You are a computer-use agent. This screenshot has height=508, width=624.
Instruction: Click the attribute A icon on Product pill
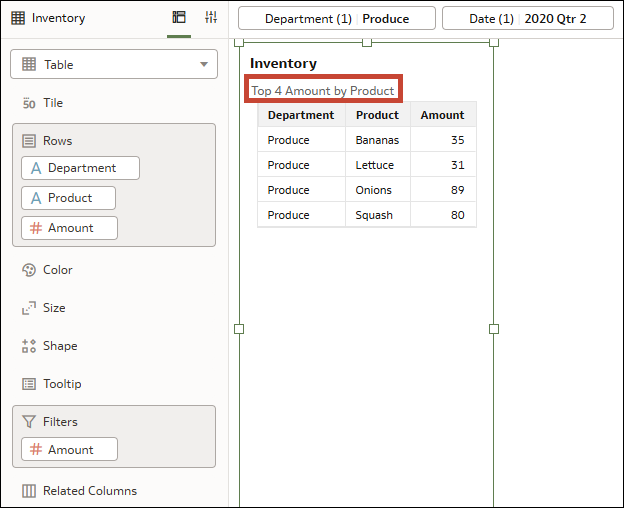(x=36, y=198)
